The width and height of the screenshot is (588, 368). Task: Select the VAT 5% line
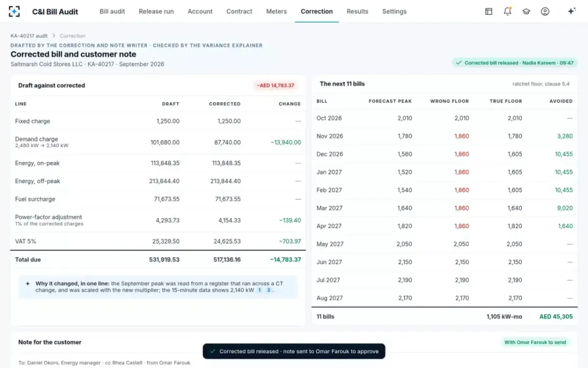158,241
